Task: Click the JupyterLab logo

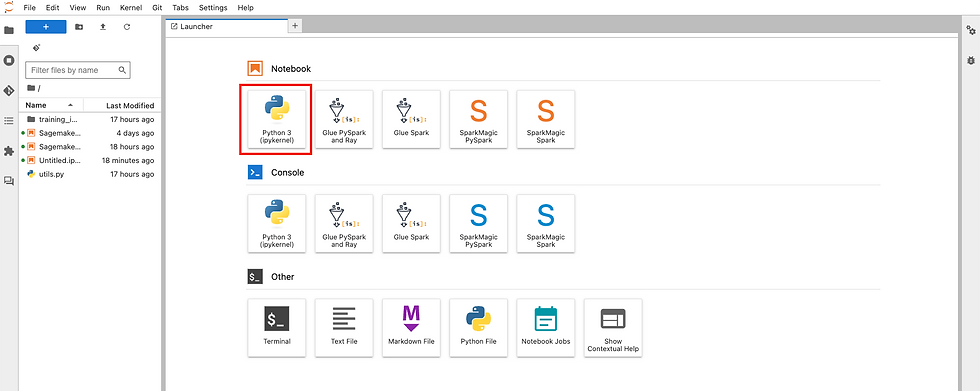Action: 9,7
